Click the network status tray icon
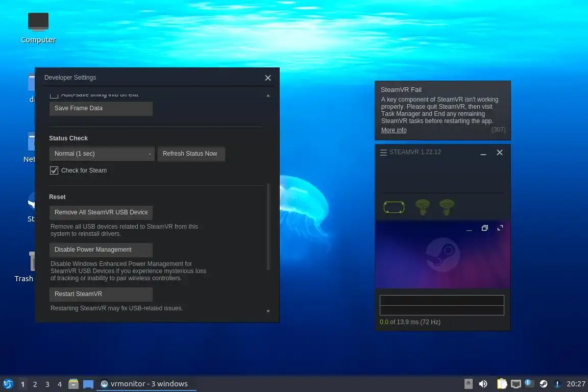This screenshot has height=392, width=588. (516, 384)
